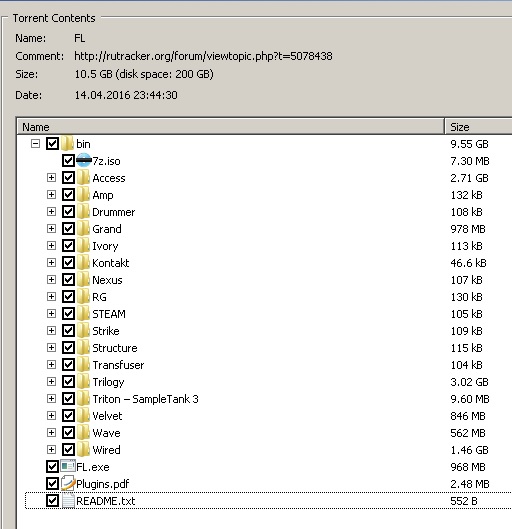Image resolution: width=512 pixels, height=529 pixels.
Task: Select the FL.exe file name
Action: point(93,467)
